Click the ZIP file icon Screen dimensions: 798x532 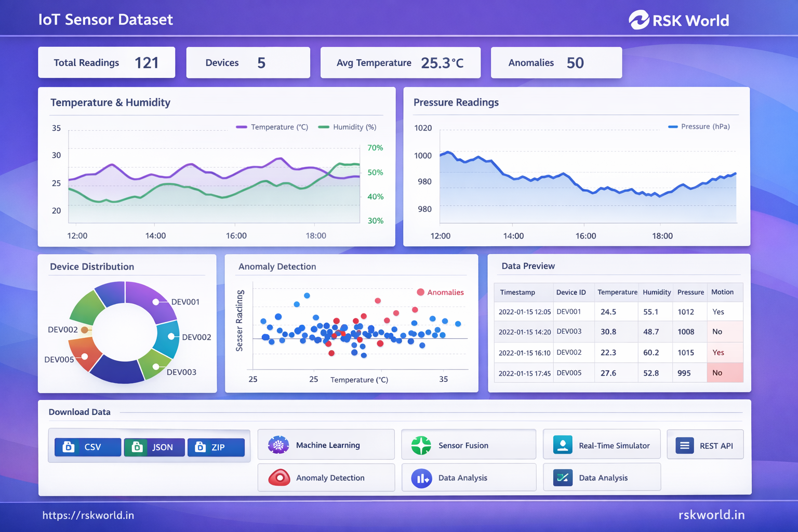200,447
